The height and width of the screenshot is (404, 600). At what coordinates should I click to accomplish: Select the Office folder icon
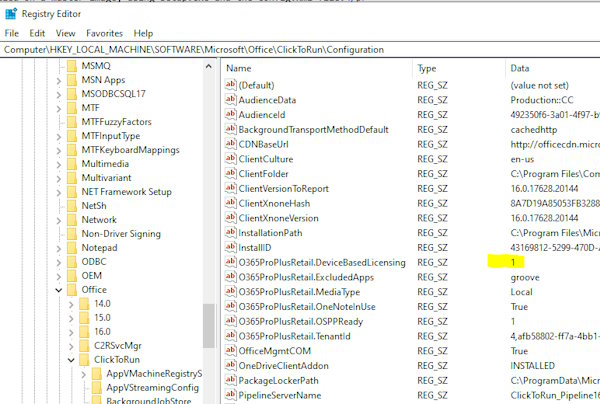click(x=72, y=290)
